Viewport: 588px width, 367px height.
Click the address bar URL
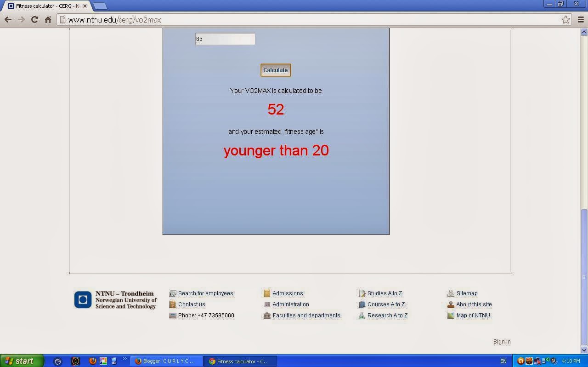[x=114, y=20]
